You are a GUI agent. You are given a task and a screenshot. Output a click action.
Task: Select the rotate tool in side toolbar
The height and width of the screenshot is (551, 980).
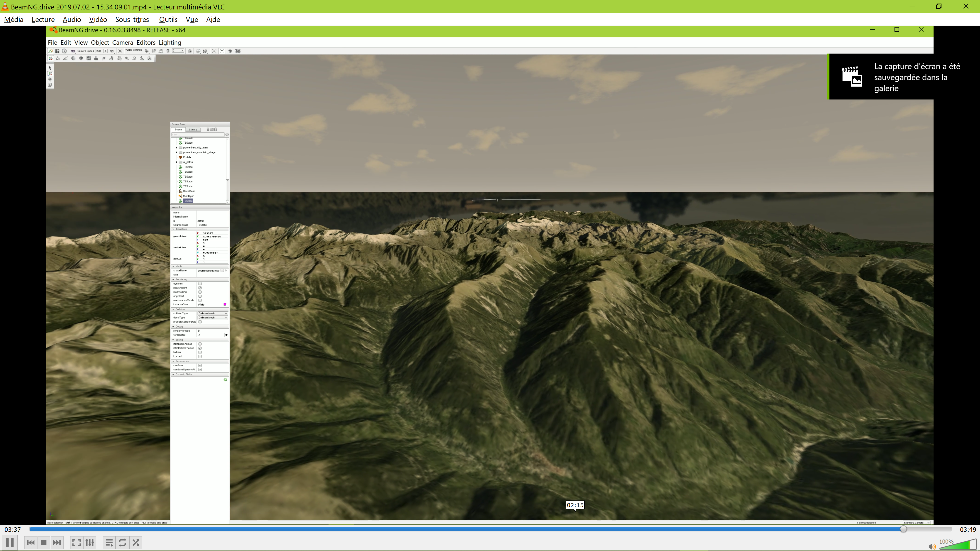[50, 80]
